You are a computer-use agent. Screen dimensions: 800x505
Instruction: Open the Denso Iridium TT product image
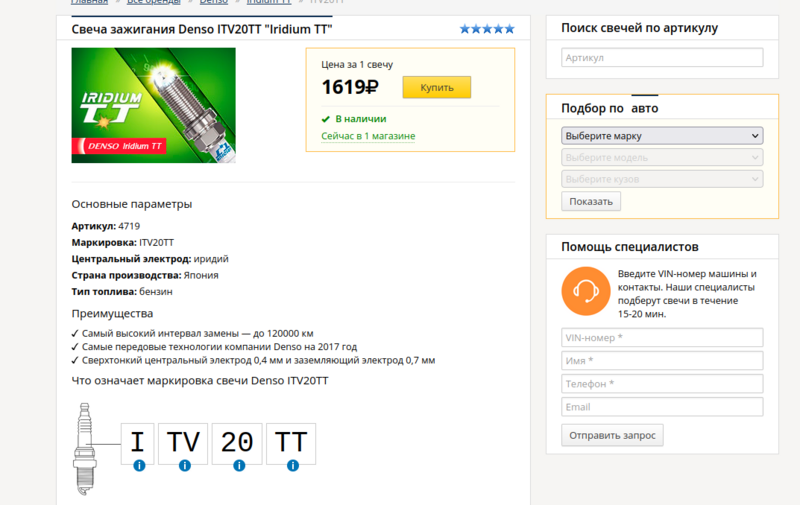click(x=153, y=105)
